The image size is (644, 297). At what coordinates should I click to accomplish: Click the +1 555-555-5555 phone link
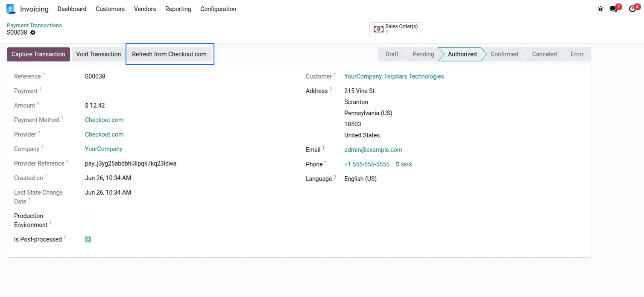click(x=367, y=164)
